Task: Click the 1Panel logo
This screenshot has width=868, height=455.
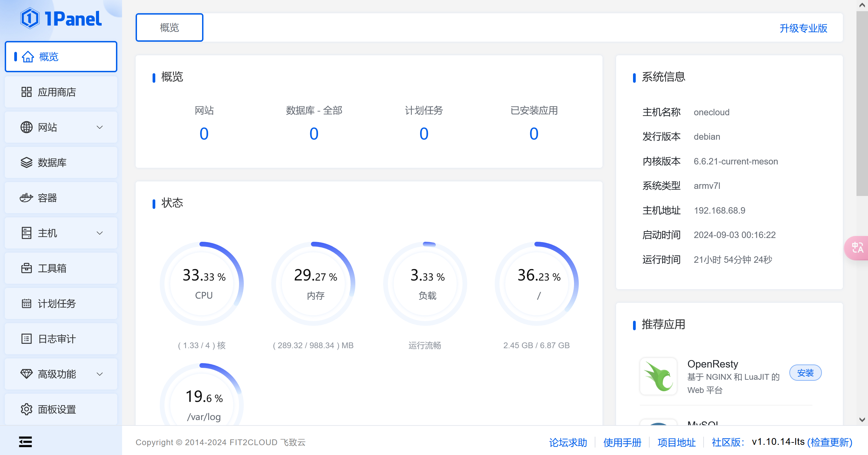Action: (x=61, y=18)
